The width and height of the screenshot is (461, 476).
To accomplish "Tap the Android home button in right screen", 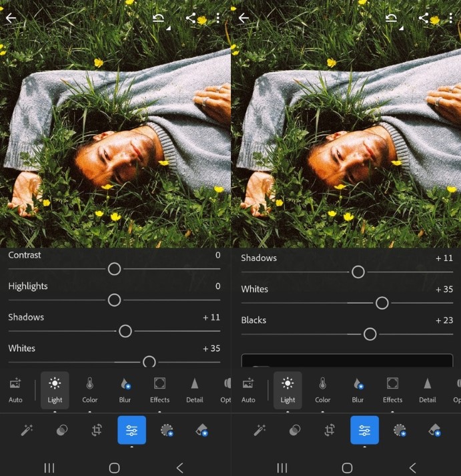I will coord(348,468).
